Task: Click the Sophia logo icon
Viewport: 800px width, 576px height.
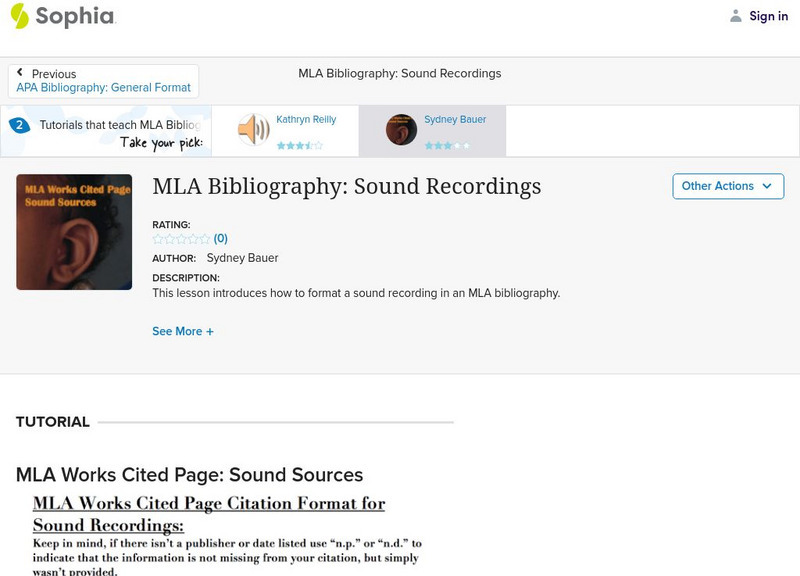Action: point(22,16)
